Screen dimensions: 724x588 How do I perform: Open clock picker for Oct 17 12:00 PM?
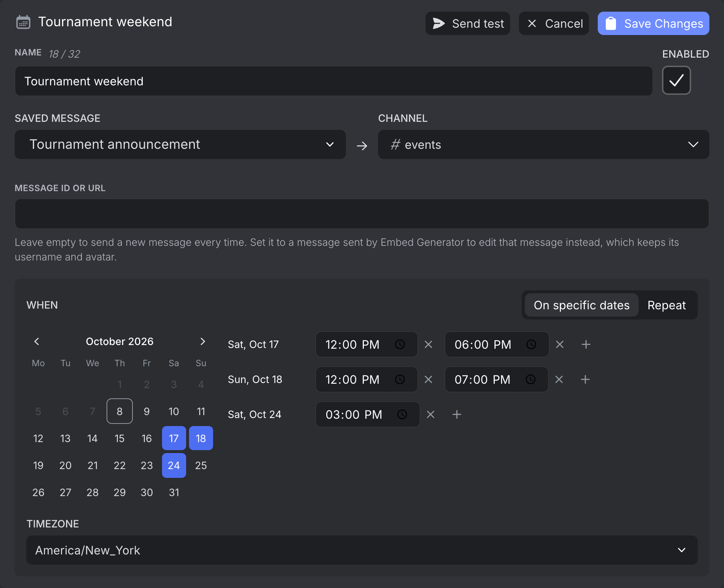[x=400, y=344]
